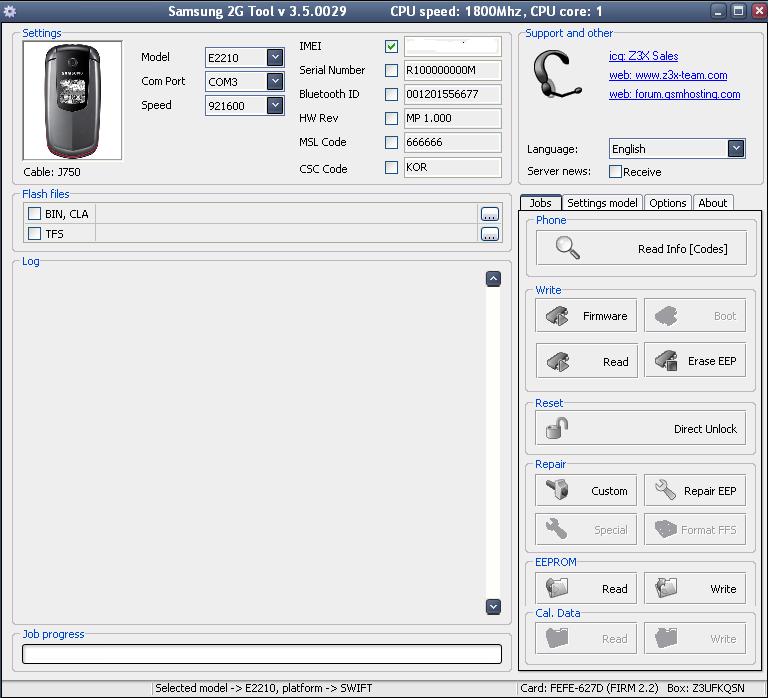The width and height of the screenshot is (768, 698).
Task: Check the CSC Code checkbox
Action: point(391,168)
